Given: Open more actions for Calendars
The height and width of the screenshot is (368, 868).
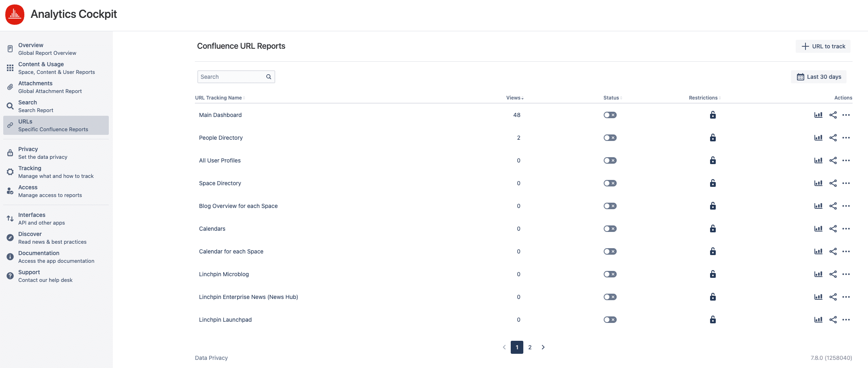Looking at the screenshot, I should point(846,229).
